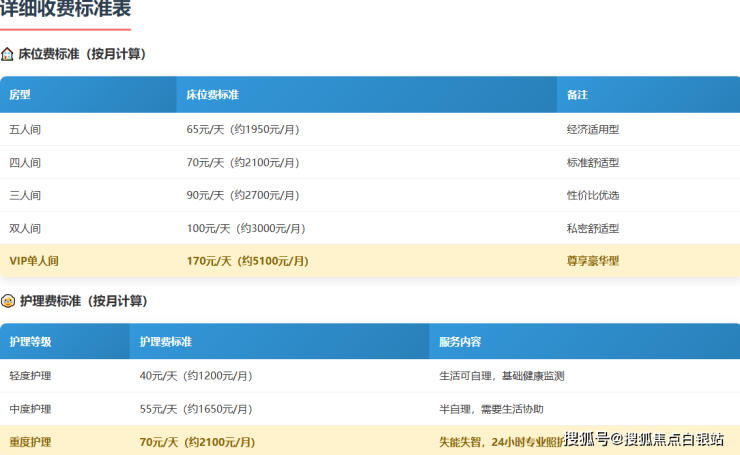Click the 双人间 price 100元/天
Image resolution: width=740 pixels, height=455 pixels.
pyautogui.click(x=208, y=228)
